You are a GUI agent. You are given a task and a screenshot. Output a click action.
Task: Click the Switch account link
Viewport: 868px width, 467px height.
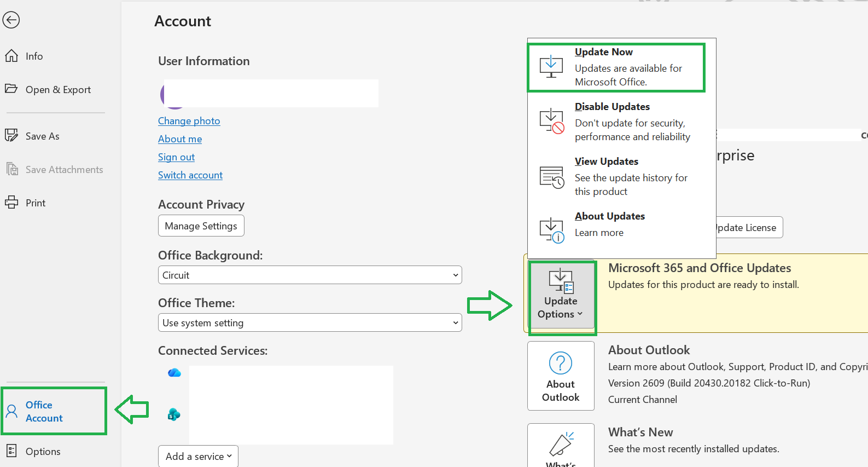[x=190, y=175]
